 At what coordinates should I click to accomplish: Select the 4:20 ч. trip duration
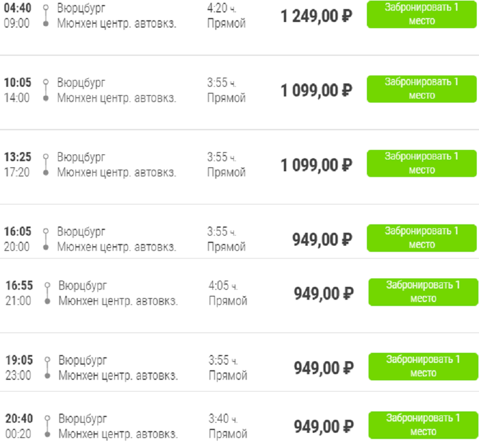[x=222, y=9]
